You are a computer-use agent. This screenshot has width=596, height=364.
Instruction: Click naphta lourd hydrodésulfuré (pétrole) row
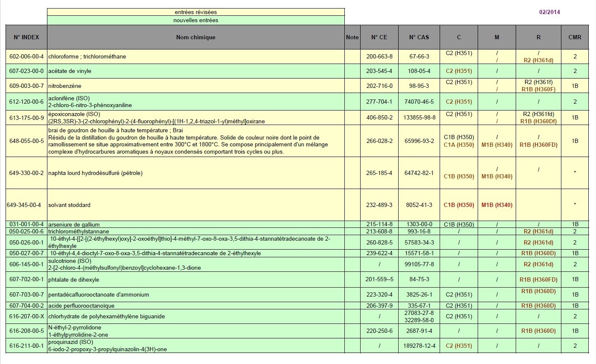[x=297, y=173]
